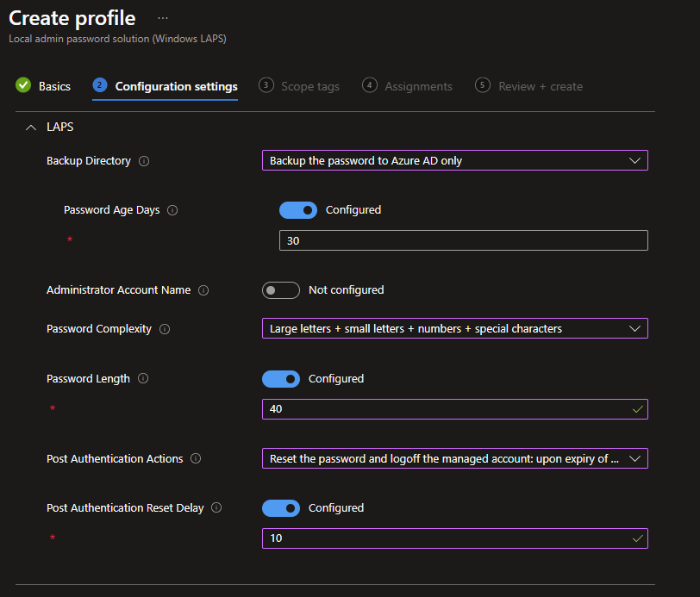Image resolution: width=700 pixels, height=597 pixels.
Task: Collapse the LAPS section
Action: pyautogui.click(x=32, y=127)
